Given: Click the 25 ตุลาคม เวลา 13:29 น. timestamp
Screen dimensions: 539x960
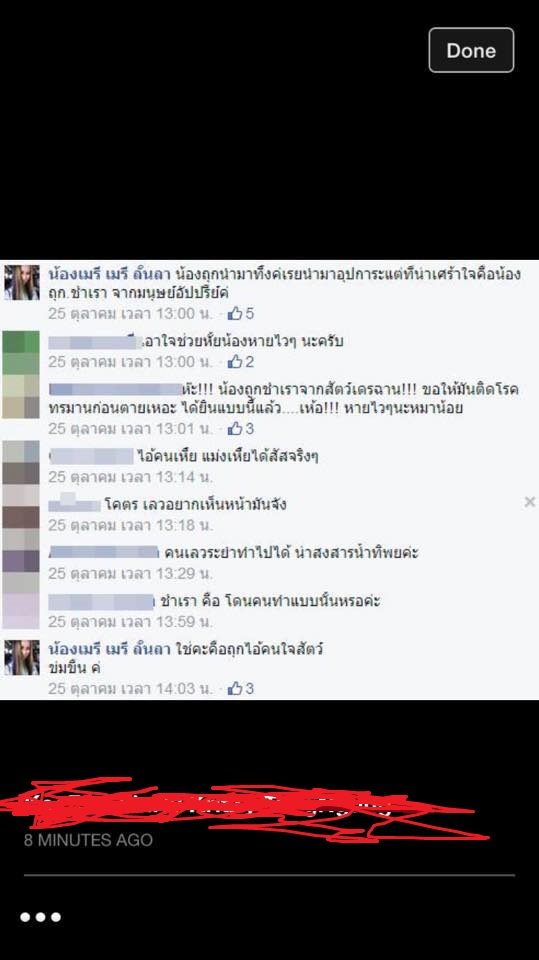Looking at the screenshot, I should pyautogui.click(x=130, y=573).
